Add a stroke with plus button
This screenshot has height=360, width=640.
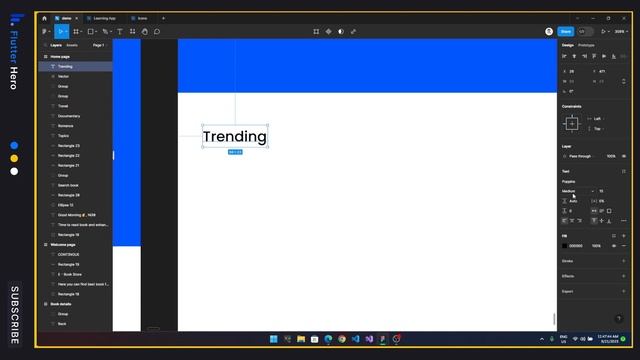pos(624,261)
